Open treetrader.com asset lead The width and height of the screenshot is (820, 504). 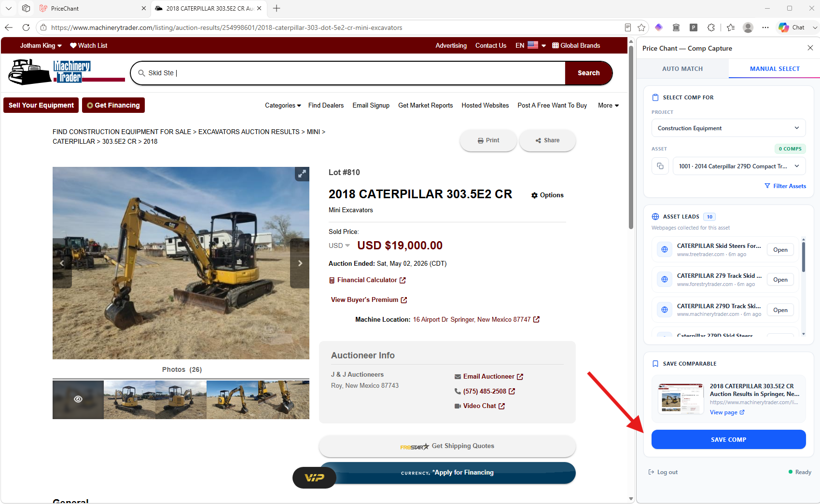780,250
